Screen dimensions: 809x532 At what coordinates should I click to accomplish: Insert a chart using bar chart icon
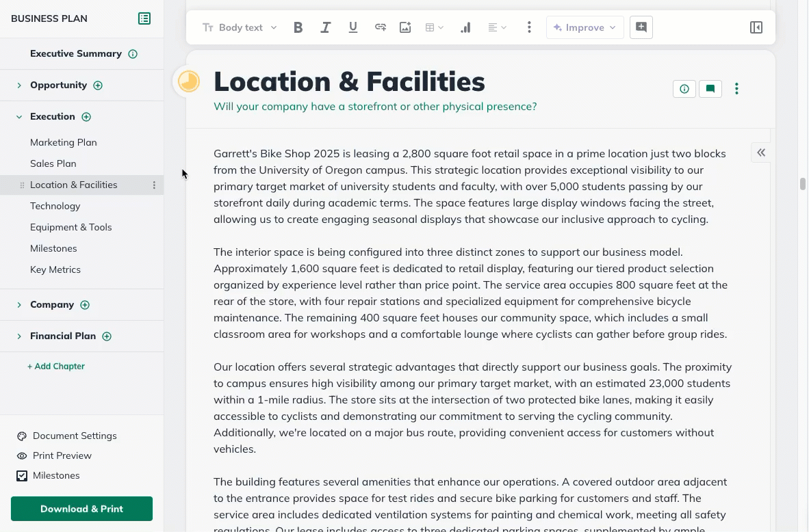(465, 27)
